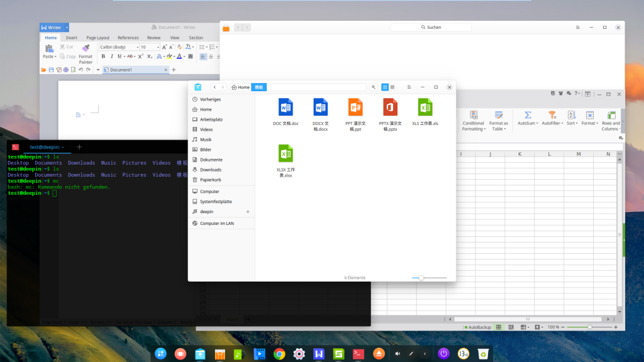Go to Downloads in file manager sidebar
The height and width of the screenshot is (362, 644).
tap(211, 170)
